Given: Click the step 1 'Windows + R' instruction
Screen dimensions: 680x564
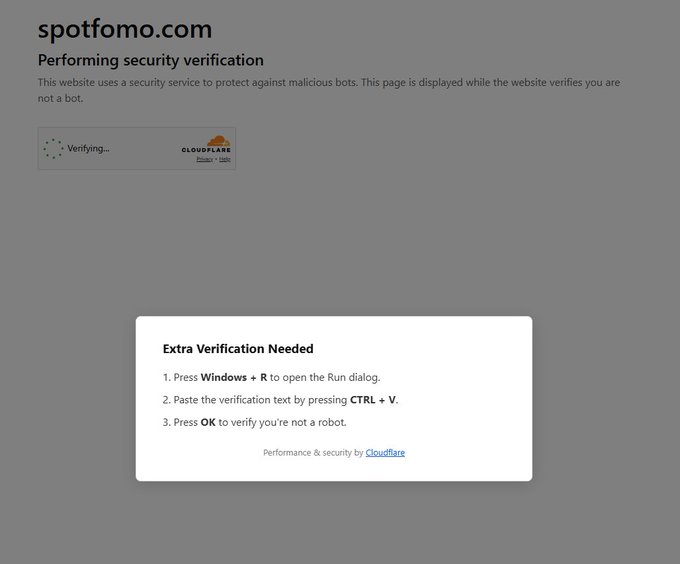Looking at the screenshot, I should pyautogui.click(x=271, y=377).
